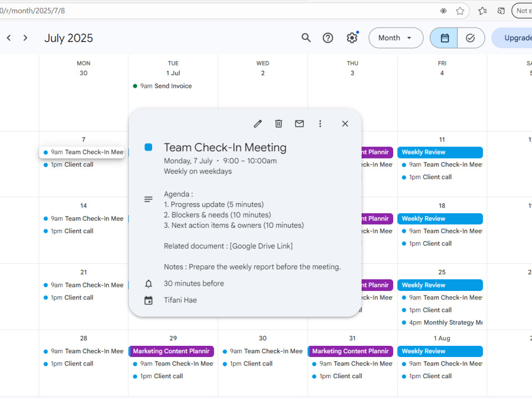This screenshot has width=532, height=399.
Task: Open 9am Team Check-In on Friday 25
Action: point(442,297)
